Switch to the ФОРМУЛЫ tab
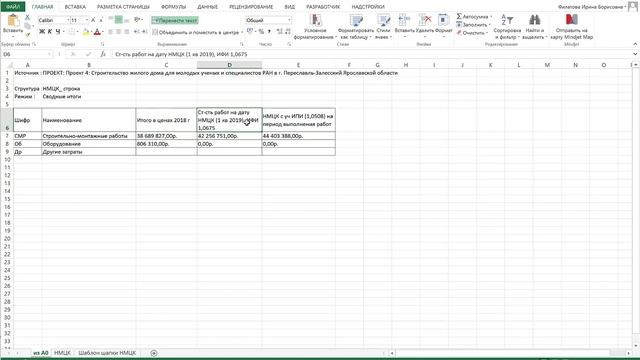The height and width of the screenshot is (360, 640). pos(173,7)
